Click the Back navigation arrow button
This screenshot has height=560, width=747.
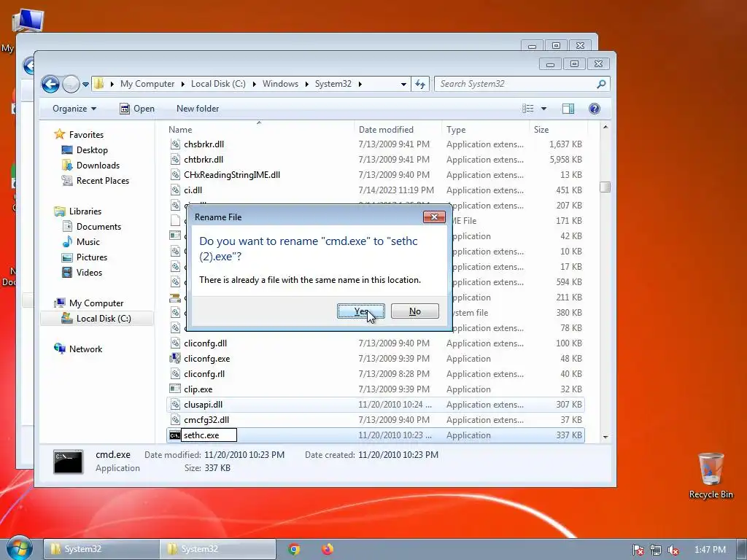50,85
